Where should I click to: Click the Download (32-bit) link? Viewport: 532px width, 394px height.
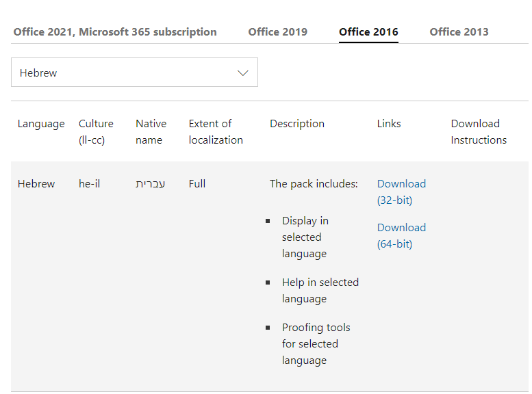(401, 192)
